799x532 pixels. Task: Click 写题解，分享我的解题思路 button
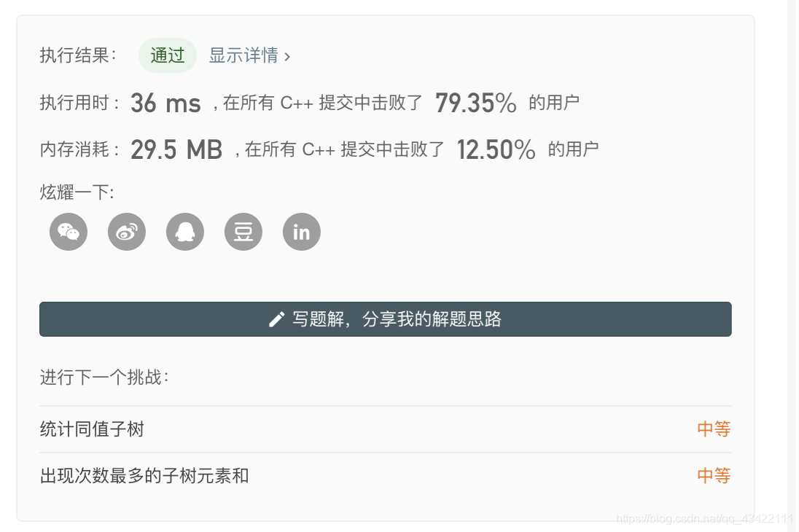click(385, 318)
